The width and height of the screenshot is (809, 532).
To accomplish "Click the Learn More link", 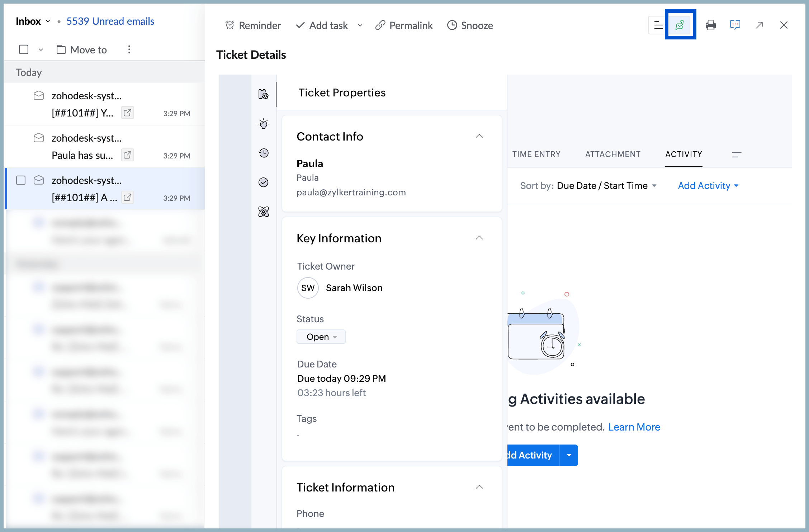I will coord(634,427).
